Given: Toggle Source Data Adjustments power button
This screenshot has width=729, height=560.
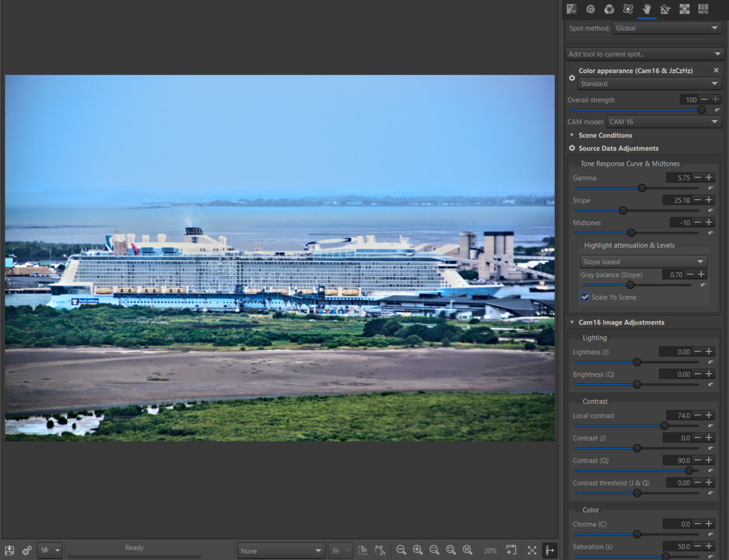Looking at the screenshot, I should [572, 148].
